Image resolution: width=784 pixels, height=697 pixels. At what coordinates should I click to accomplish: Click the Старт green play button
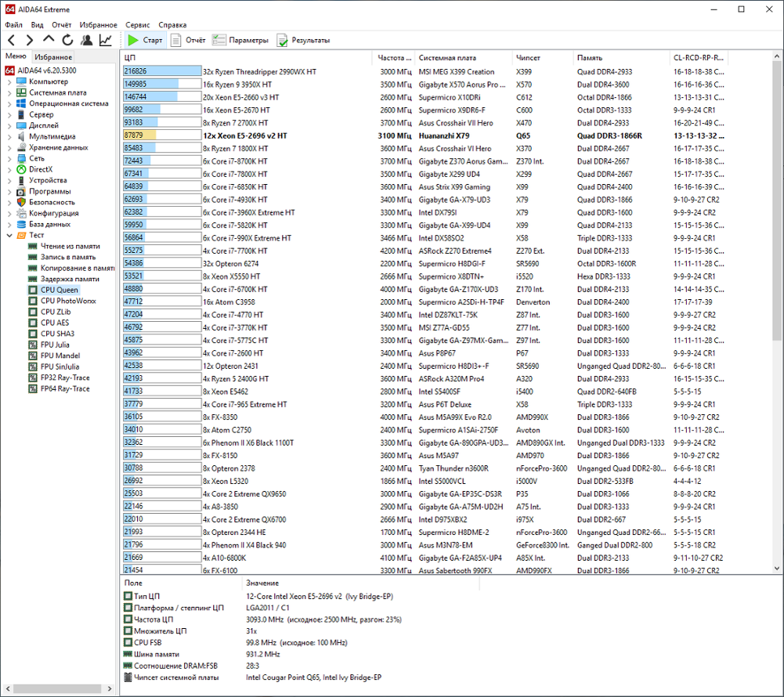(145, 40)
